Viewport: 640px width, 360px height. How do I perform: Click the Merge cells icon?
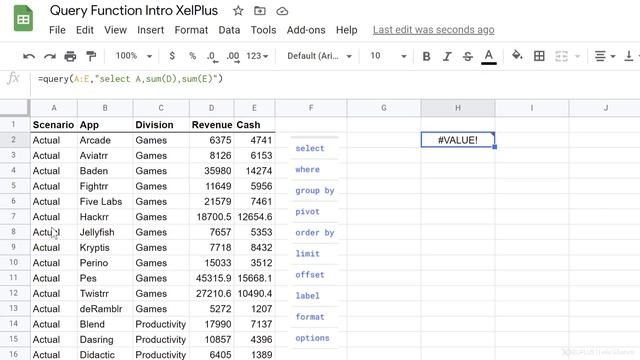click(562, 56)
